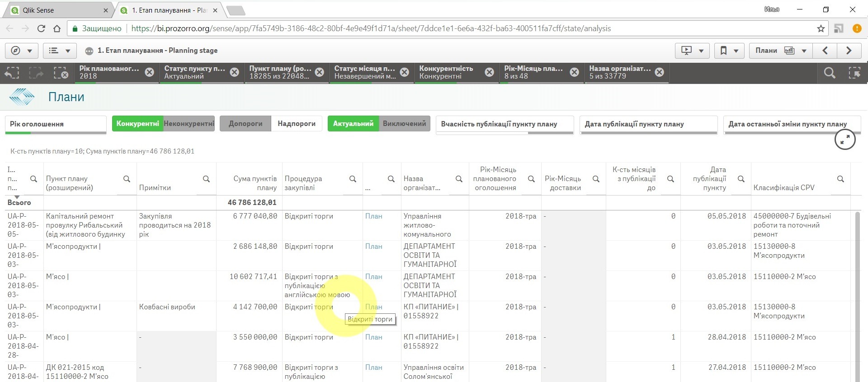Image resolution: width=868 pixels, height=382 pixels.
Task: Toggle the Конкурентні filter button
Action: coord(137,124)
